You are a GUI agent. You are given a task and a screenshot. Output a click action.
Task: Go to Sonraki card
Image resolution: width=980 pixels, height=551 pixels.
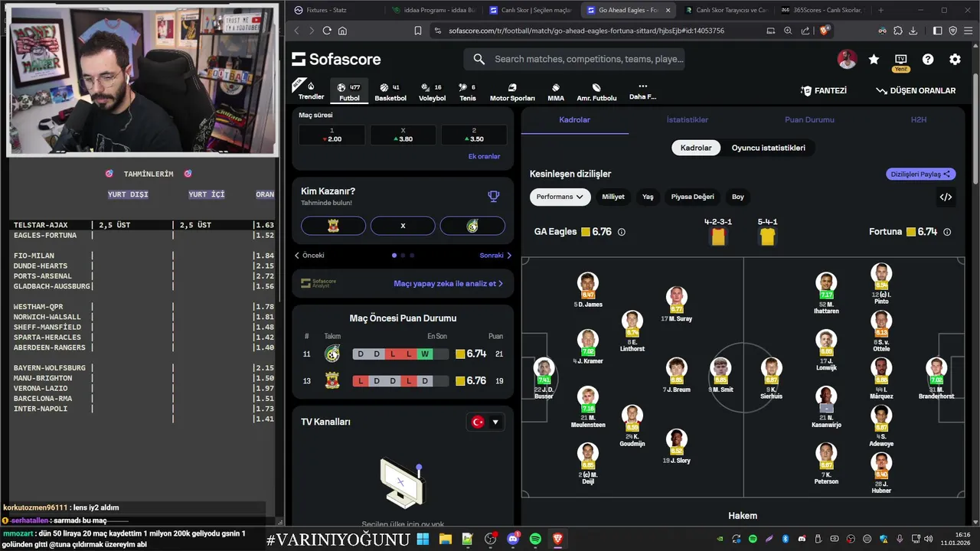point(495,256)
